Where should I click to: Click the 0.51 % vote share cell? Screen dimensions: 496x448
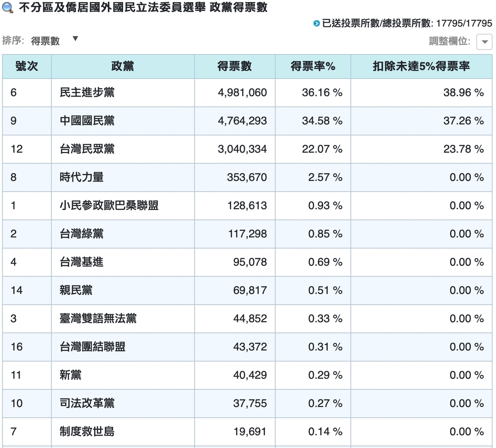(313, 290)
